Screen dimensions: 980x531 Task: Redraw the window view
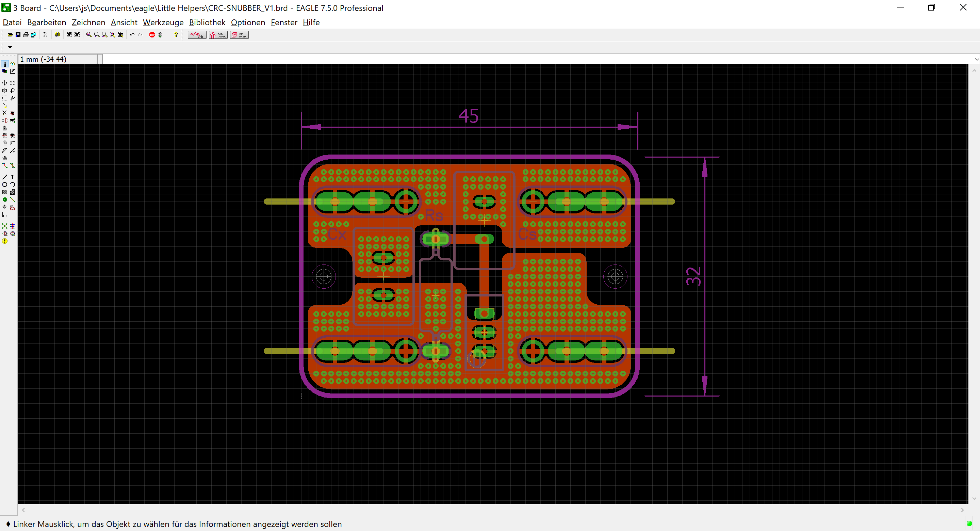pyautogui.click(x=113, y=35)
